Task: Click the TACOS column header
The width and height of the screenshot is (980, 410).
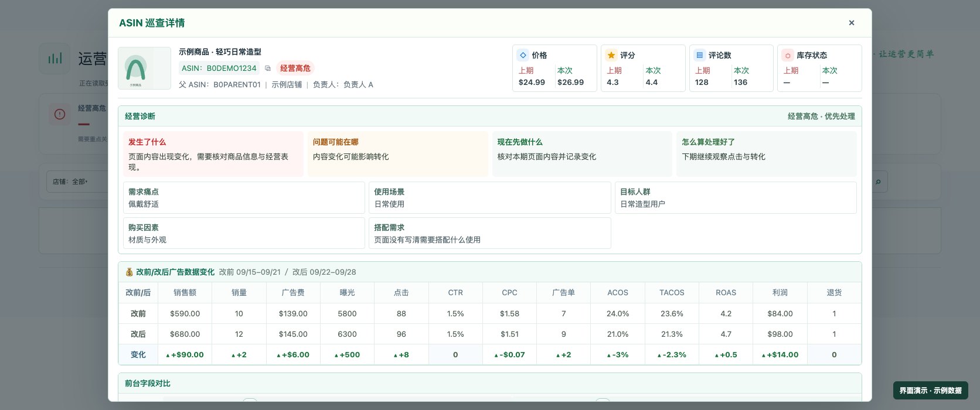Action: point(672,293)
